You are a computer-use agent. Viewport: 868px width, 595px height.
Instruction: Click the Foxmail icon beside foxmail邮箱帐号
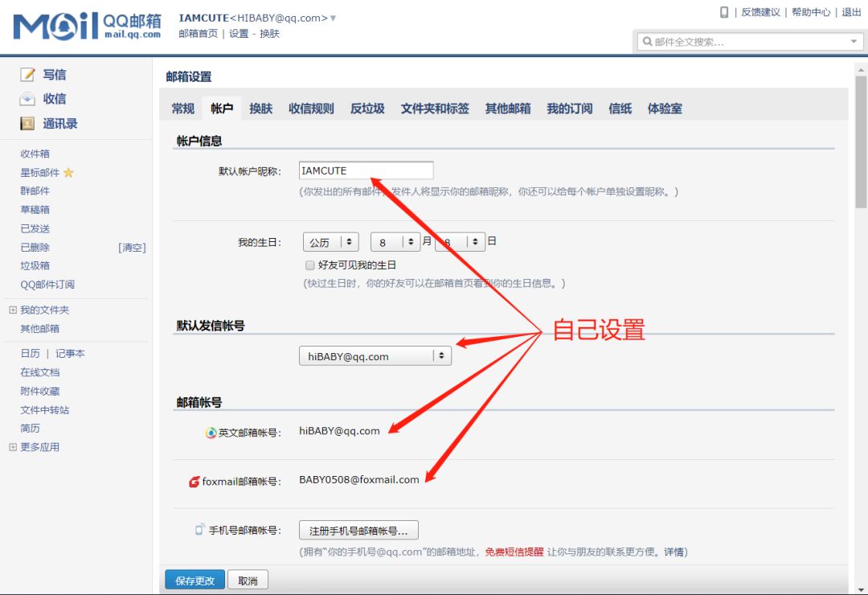pyautogui.click(x=193, y=482)
